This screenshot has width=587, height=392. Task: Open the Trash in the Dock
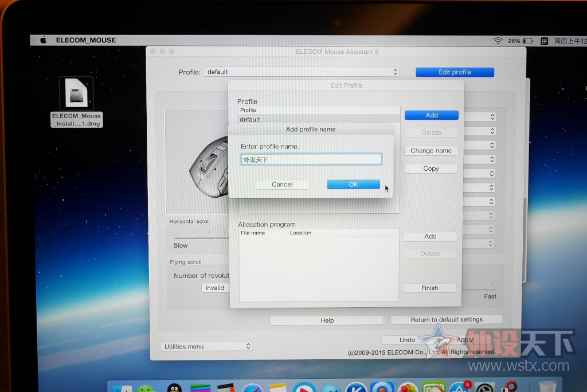point(549,387)
